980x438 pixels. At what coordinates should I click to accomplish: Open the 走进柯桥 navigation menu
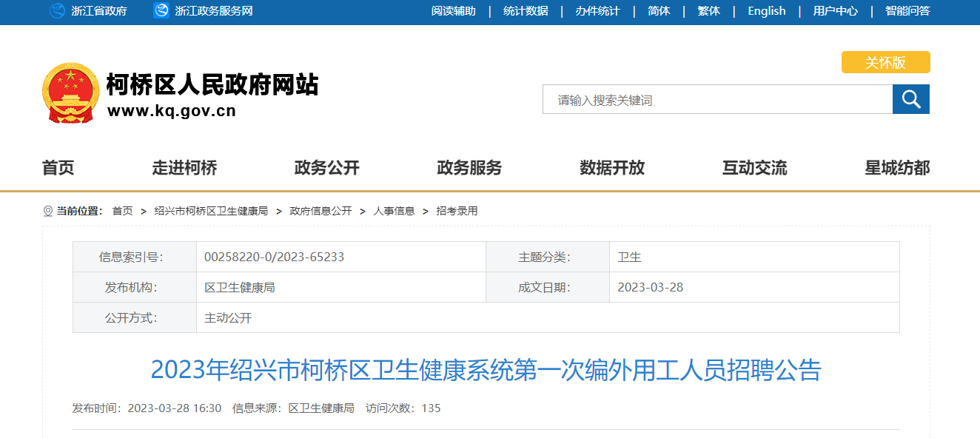click(x=184, y=168)
